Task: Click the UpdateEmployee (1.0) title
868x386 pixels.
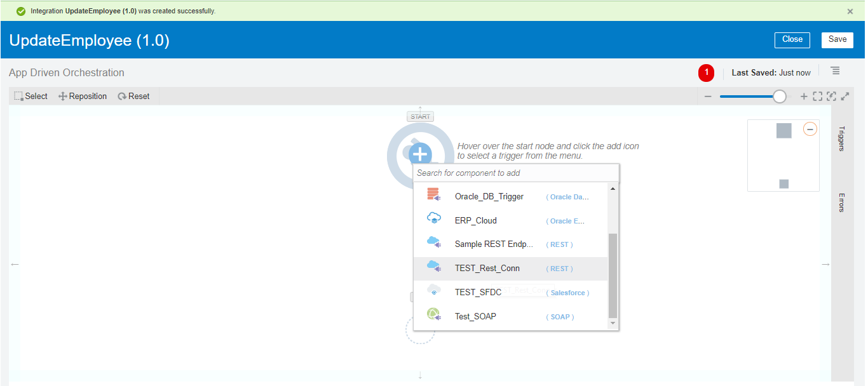Action: 89,41
